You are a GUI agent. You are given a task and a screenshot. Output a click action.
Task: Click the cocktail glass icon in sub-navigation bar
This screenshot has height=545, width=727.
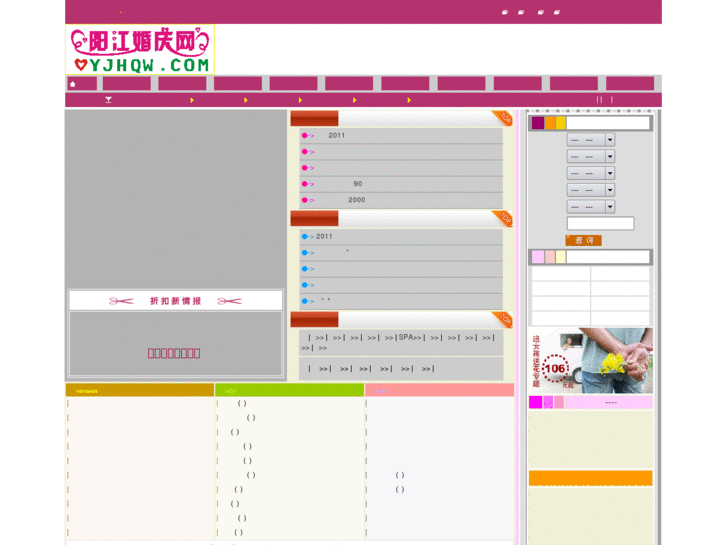tap(108, 100)
